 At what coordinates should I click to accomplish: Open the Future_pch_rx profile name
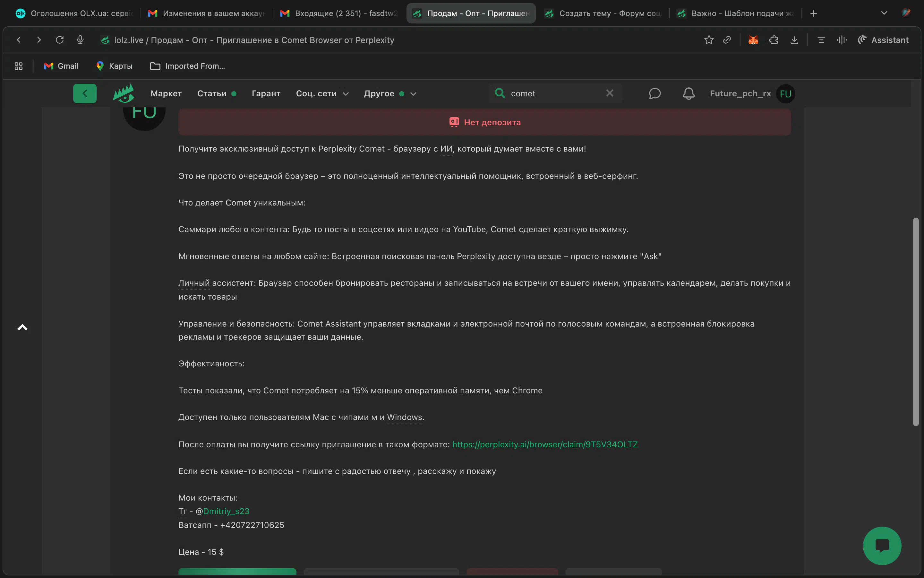(740, 93)
